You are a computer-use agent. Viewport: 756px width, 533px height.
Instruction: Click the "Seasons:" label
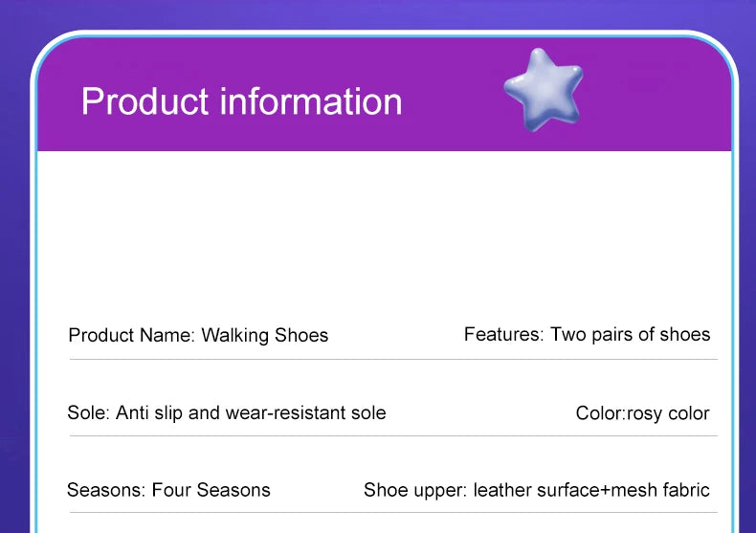[105, 491]
